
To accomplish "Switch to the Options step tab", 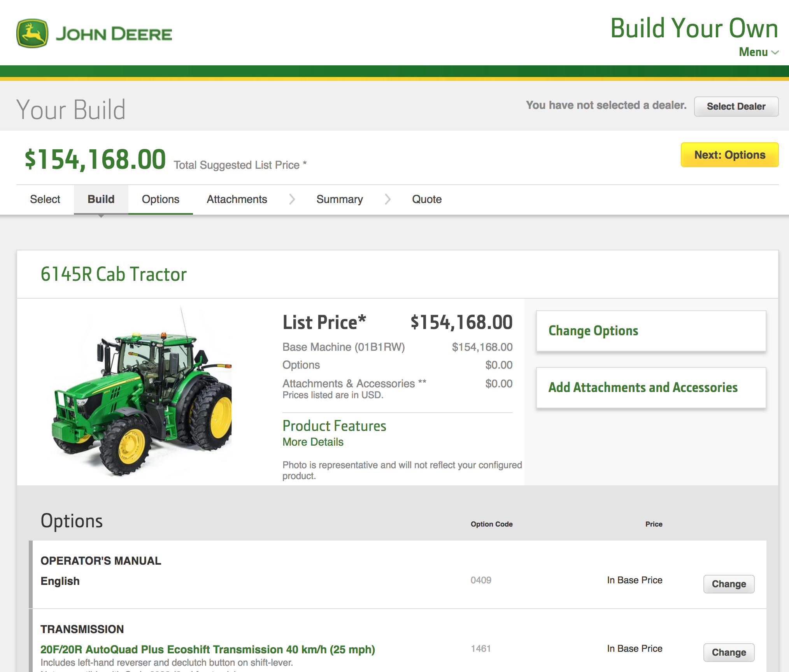I will pyautogui.click(x=160, y=199).
